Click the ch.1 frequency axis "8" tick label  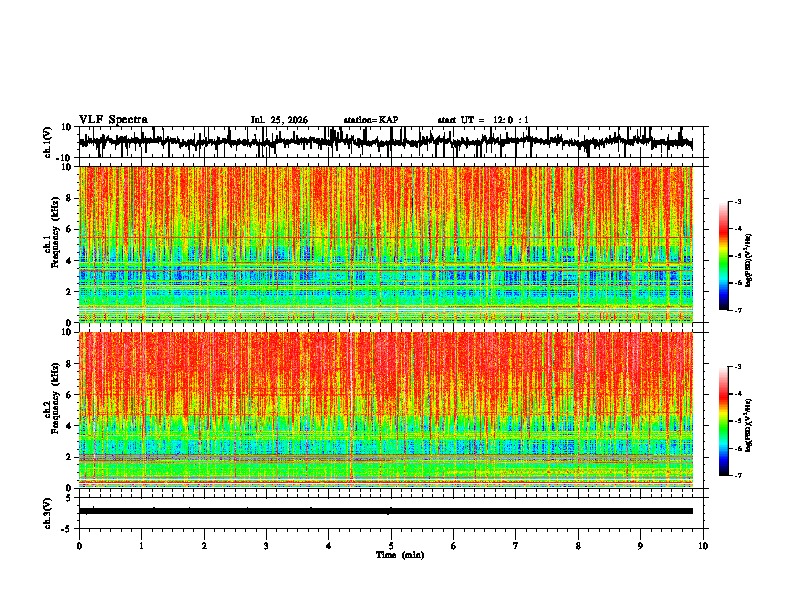click(x=70, y=198)
